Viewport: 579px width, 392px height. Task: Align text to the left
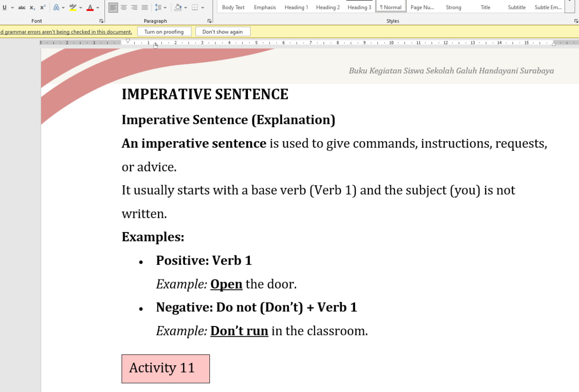(113, 7)
